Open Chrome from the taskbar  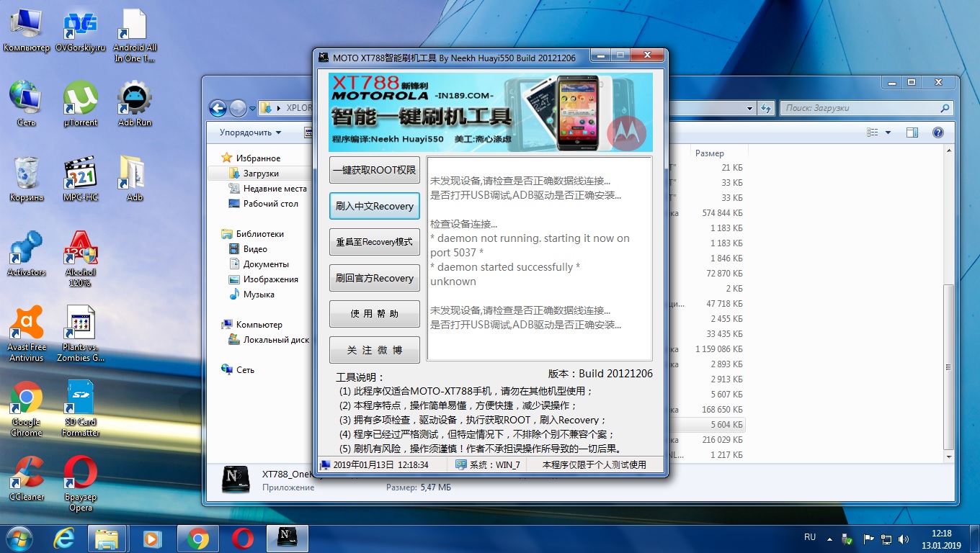tap(197, 538)
